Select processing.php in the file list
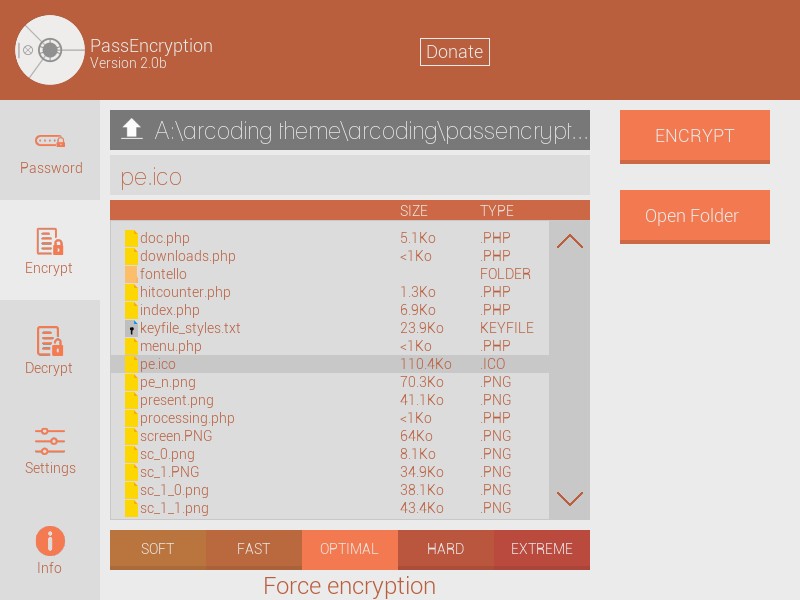Screen dimensions: 800x600 tap(187, 418)
